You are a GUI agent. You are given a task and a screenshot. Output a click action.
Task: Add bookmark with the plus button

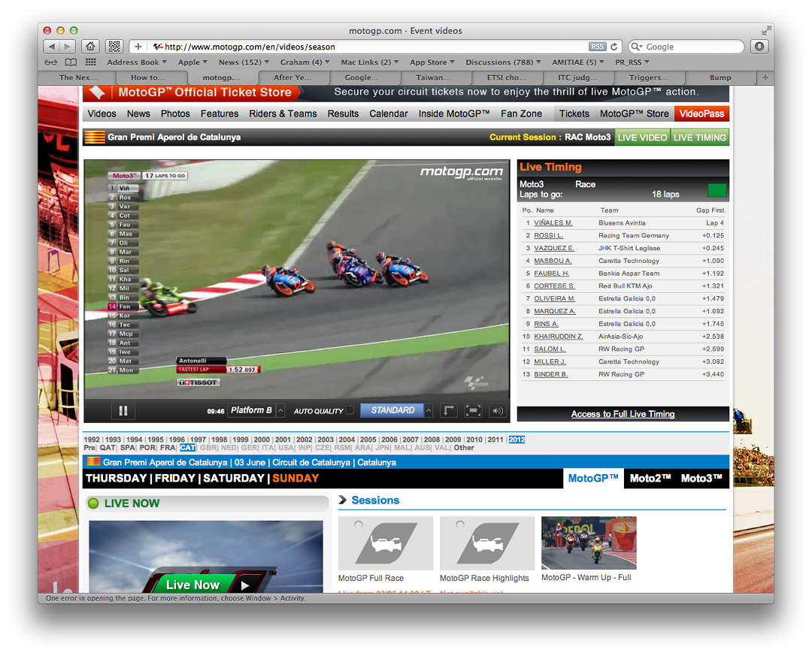coord(138,47)
